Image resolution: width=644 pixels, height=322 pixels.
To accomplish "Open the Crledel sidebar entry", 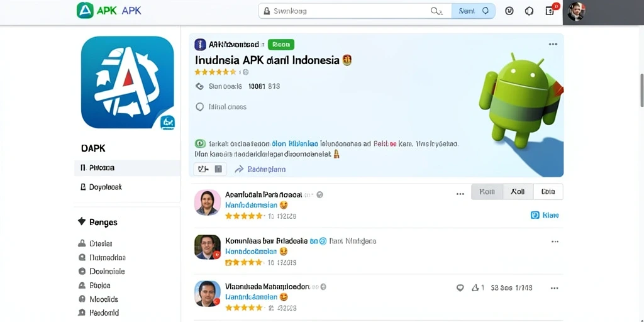I will [96, 243].
